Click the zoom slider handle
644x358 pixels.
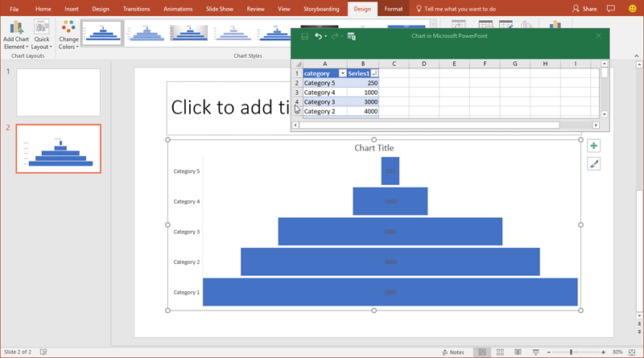[571, 352]
